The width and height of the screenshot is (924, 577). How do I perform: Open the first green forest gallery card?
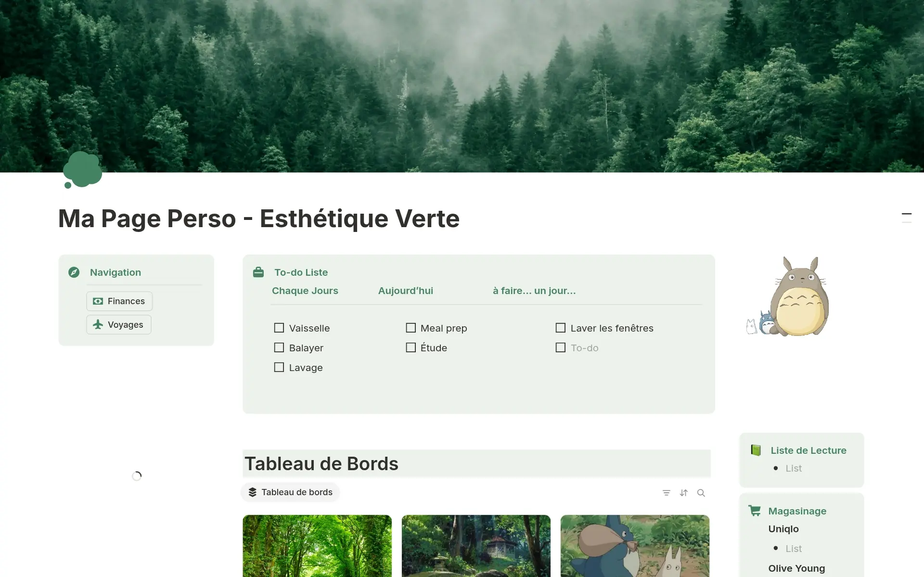(x=317, y=545)
